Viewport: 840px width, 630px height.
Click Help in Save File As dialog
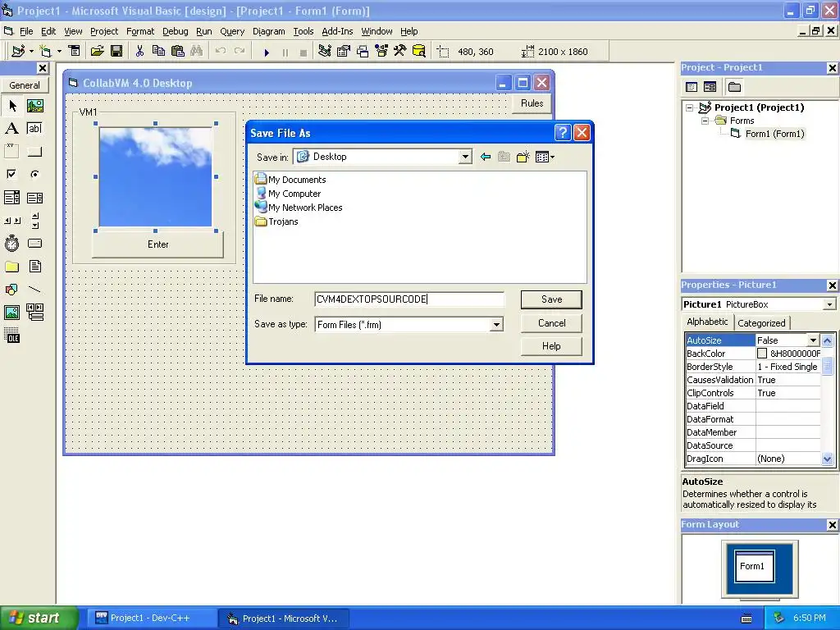coord(551,346)
